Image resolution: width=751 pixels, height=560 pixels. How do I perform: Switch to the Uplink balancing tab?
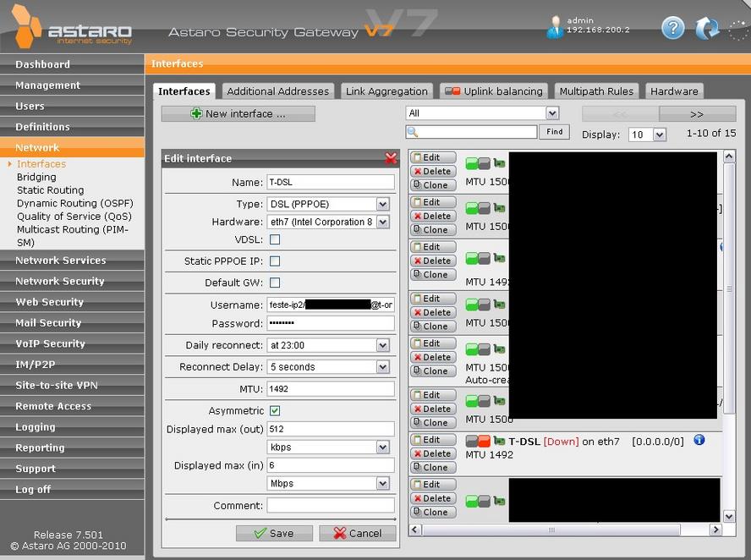[x=493, y=91]
